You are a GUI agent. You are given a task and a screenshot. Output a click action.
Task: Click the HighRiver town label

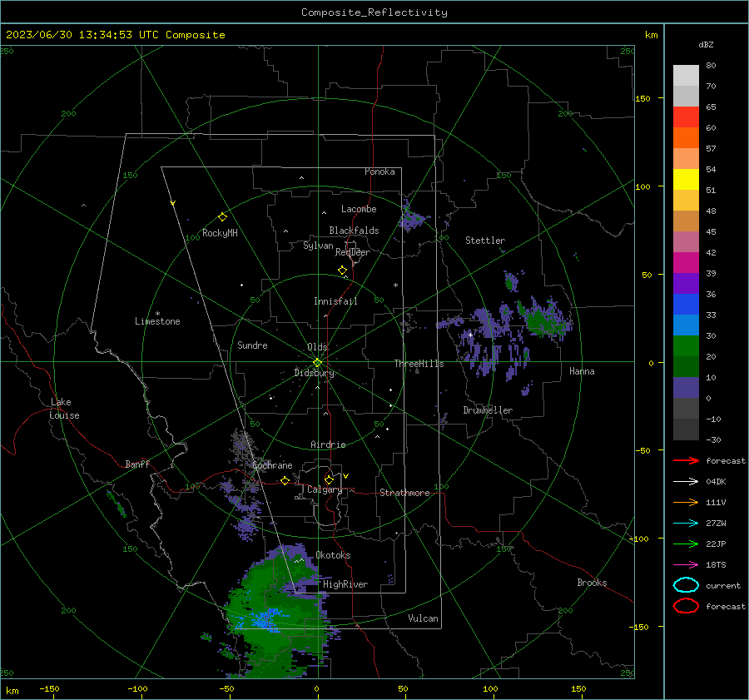345,584
